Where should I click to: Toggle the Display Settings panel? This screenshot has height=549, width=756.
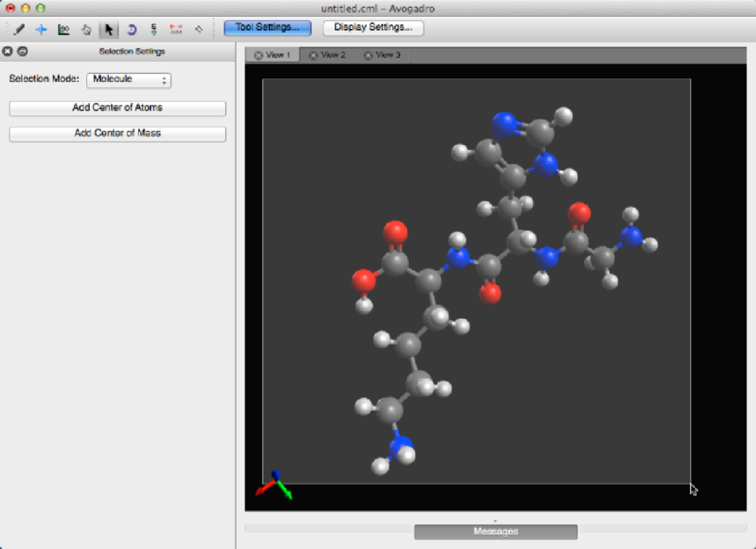pos(373,27)
